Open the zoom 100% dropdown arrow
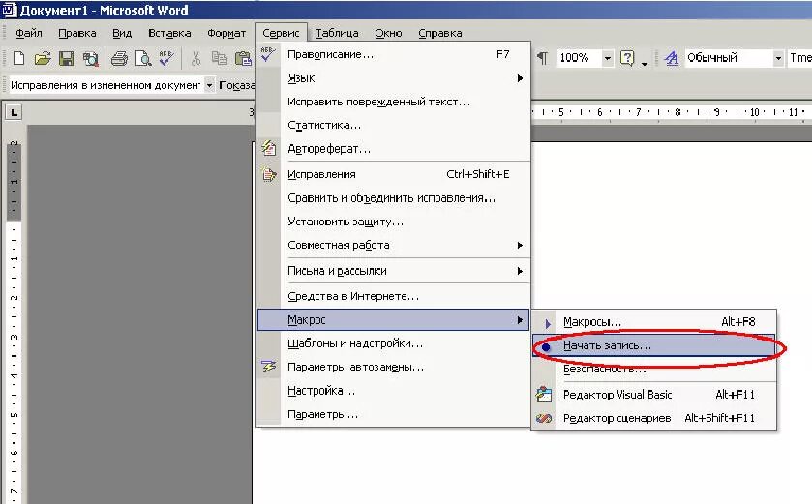Viewport: 812px width, 504px height. tap(608, 58)
